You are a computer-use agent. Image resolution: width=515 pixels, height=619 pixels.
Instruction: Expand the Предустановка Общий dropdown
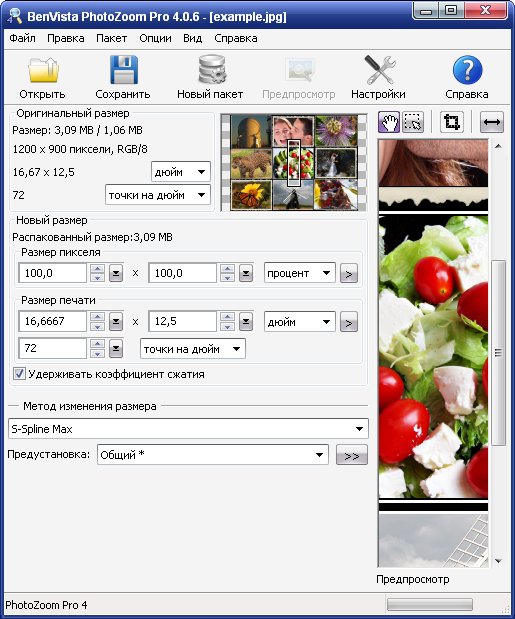click(x=213, y=455)
